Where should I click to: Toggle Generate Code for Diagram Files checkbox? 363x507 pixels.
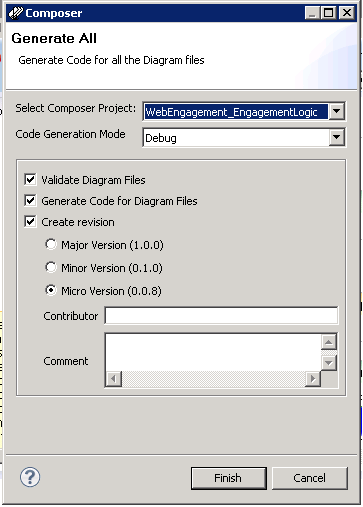click(x=30, y=201)
